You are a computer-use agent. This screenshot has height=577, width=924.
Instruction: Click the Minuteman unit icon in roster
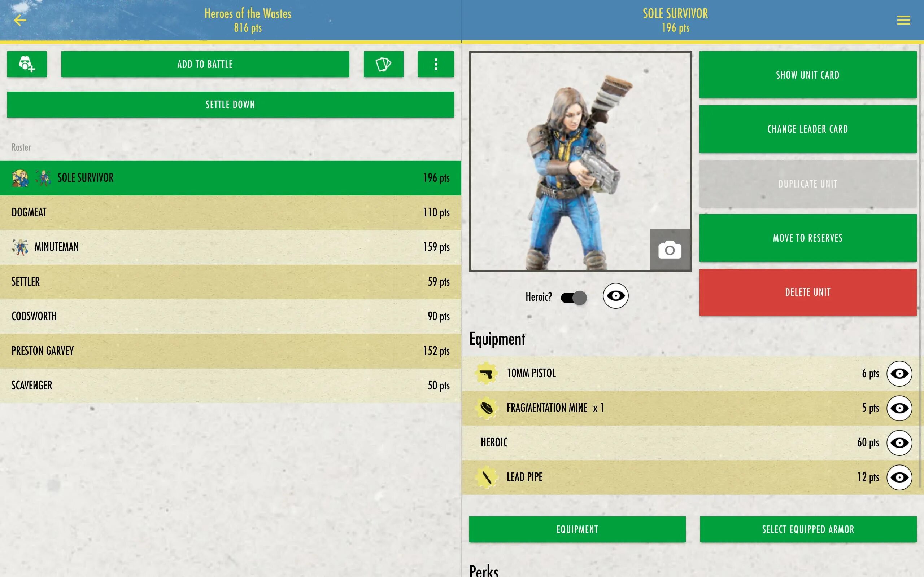[x=21, y=247]
